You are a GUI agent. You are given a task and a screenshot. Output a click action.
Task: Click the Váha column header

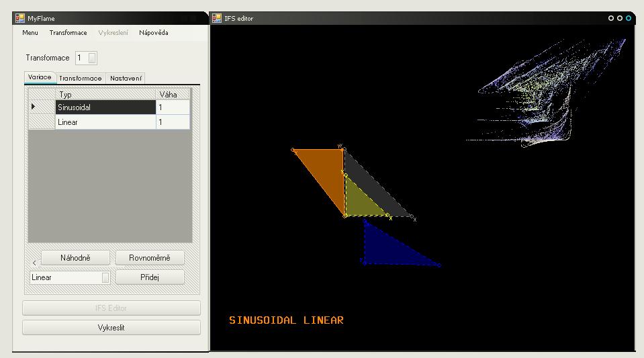(173, 95)
